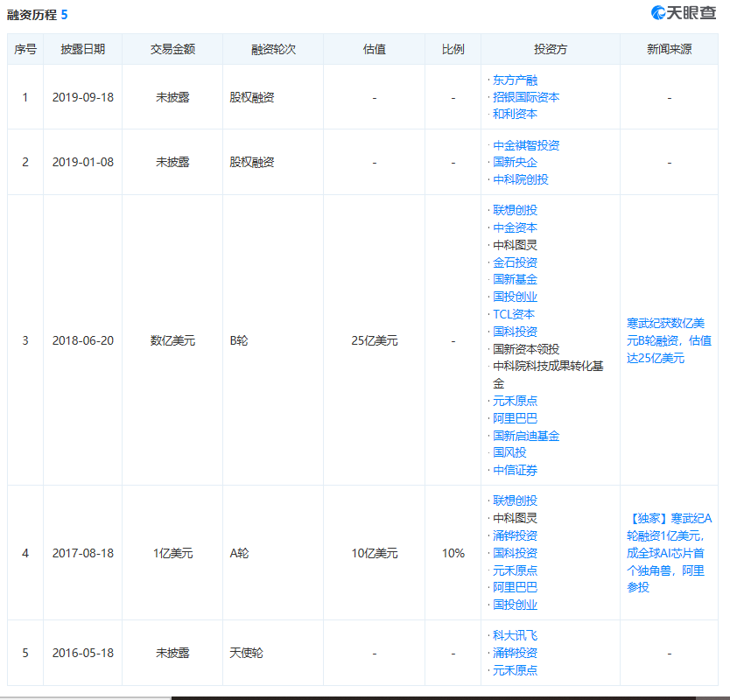Click 国投创业 in the A轮 row
The image size is (730, 700).
tap(515, 605)
